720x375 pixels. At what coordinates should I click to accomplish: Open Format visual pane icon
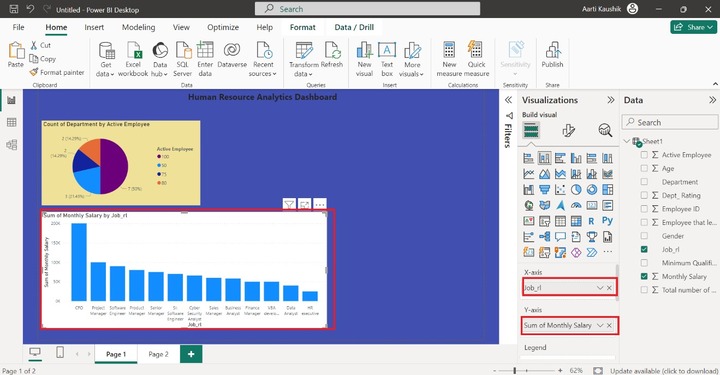[x=568, y=130]
